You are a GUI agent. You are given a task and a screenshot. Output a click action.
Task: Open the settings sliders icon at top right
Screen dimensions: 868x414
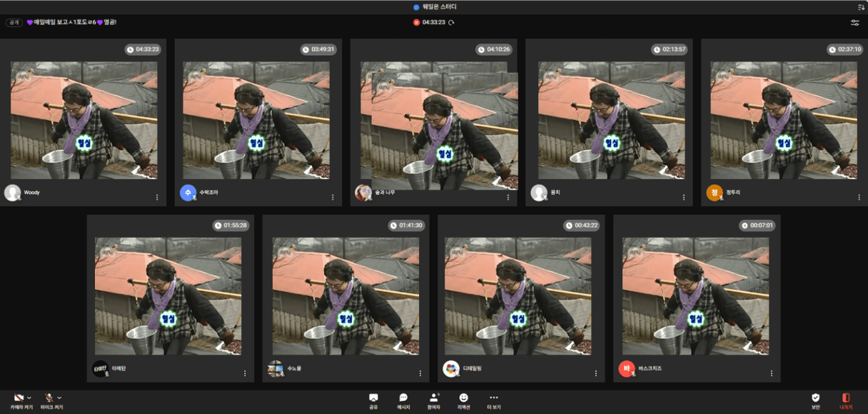(855, 23)
